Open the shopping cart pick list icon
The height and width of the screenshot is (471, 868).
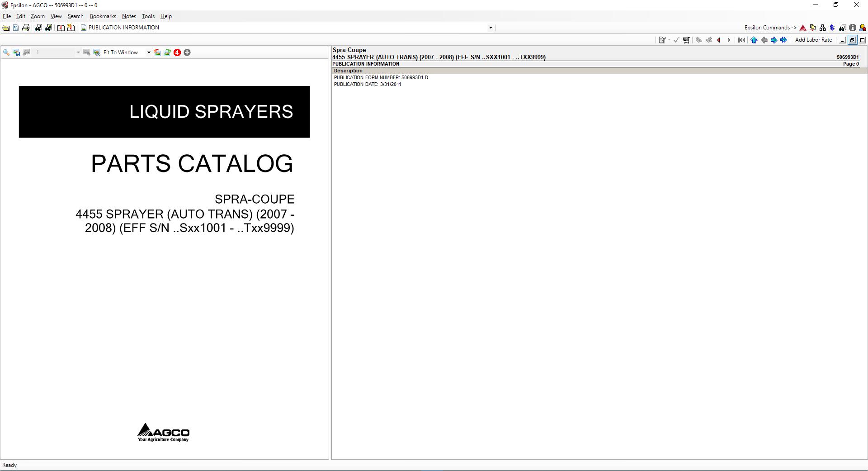(x=686, y=40)
